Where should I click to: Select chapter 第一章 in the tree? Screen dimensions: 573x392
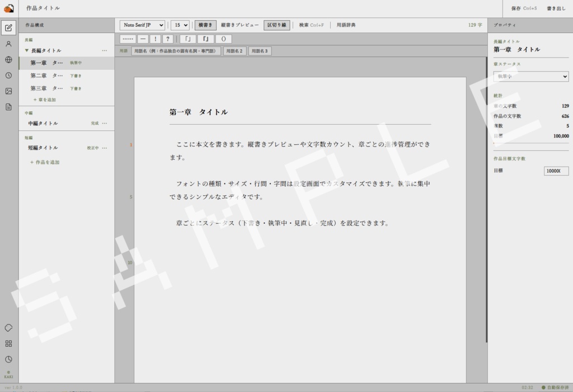67,63
